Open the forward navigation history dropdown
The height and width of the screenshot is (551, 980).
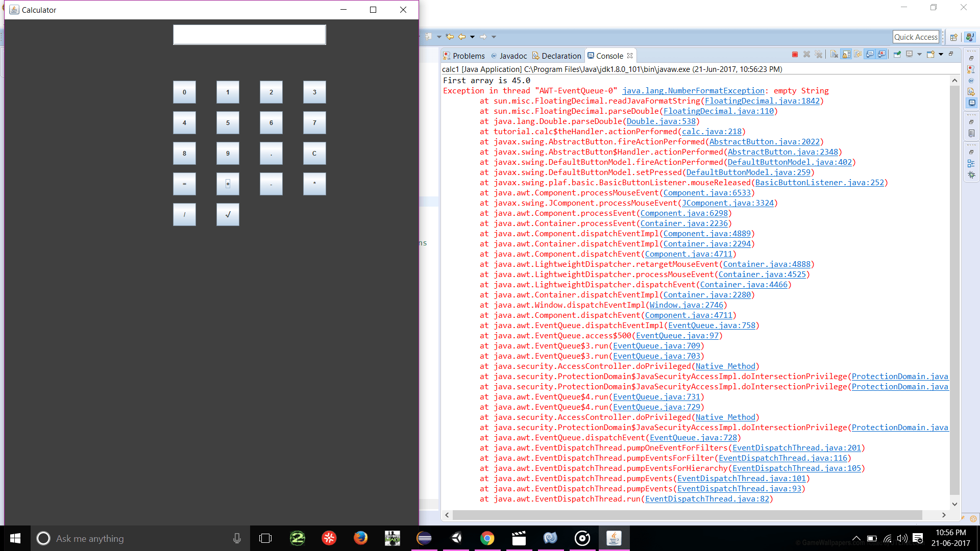pyautogui.click(x=494, y=37)
